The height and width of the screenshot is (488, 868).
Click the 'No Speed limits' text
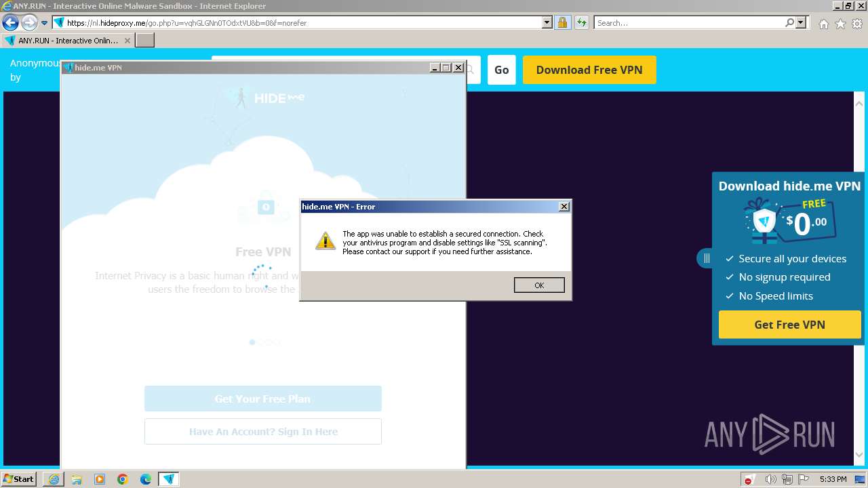pyautogui.click(x=776, y=296)
